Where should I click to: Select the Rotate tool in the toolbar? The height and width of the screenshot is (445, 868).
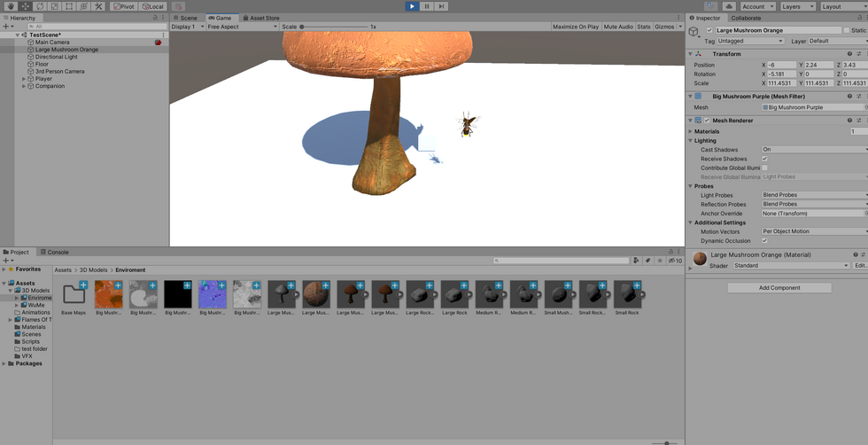tap(40, 6)
